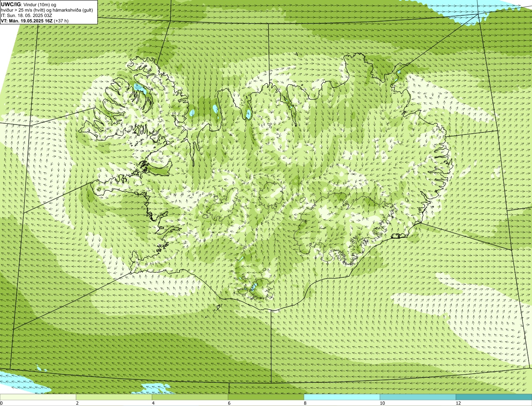Image resolution: width=532 pixels, height=406 pixels.
Task: Click the teal legend swatch above 12 m/s
Action: [494, 397]
